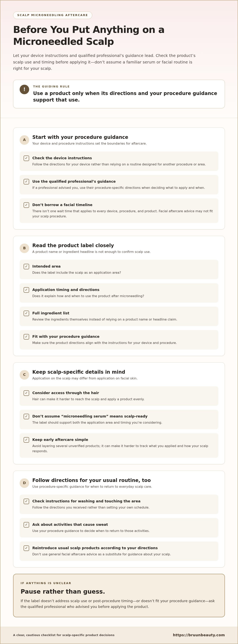
Task: Toggle 'Fit with your procedure guidance' checkbox
Action: coord(26,337)
